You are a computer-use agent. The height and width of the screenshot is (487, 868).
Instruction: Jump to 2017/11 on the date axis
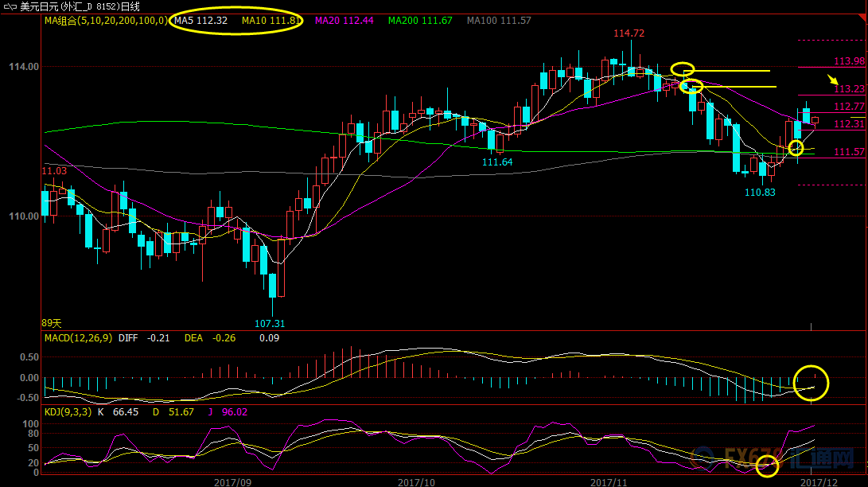[609, 482]
